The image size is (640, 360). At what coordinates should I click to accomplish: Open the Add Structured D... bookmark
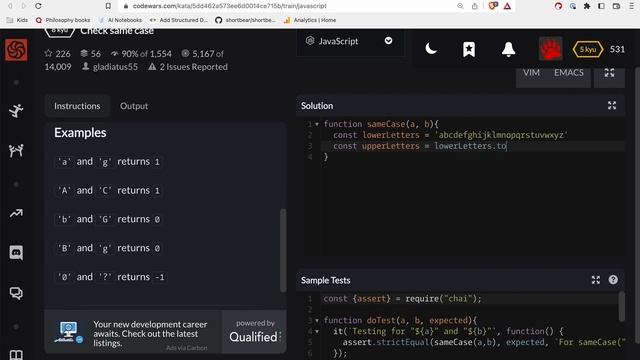pos(179,20)
